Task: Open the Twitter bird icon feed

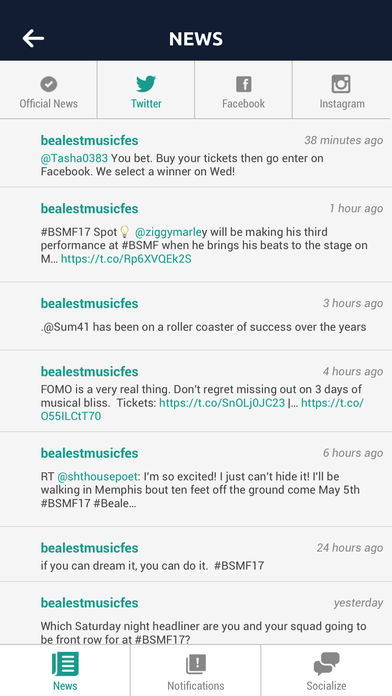Action: coord(146,84)
